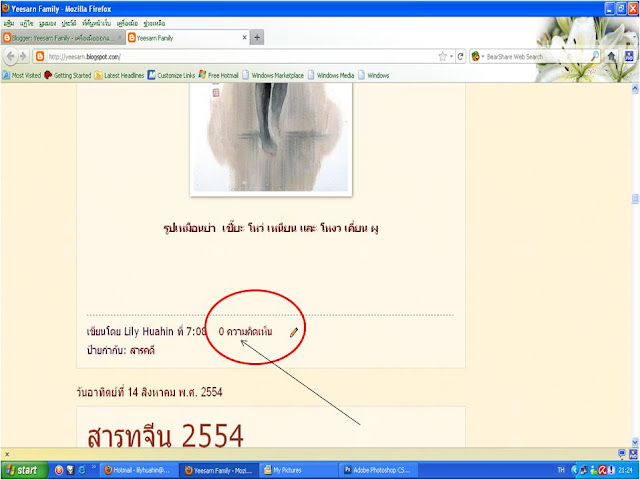Screen dimensions: 640x480
Task: Open the bookmark star dropdown arrow
Action: point(452,57)
